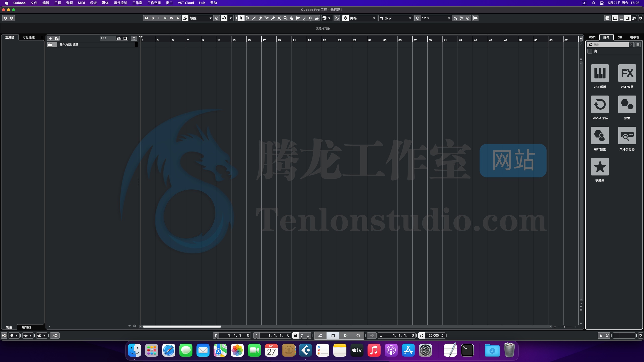
Task: Open the 小节 grid type dropdown
Action: pyautogui.click(x=396, y=18)
